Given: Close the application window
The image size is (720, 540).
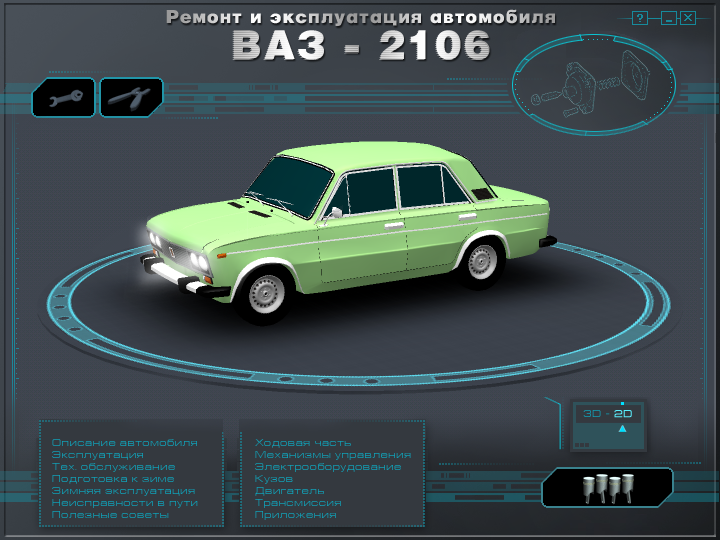Looking at the screenshot, I should tap(688, 18).
